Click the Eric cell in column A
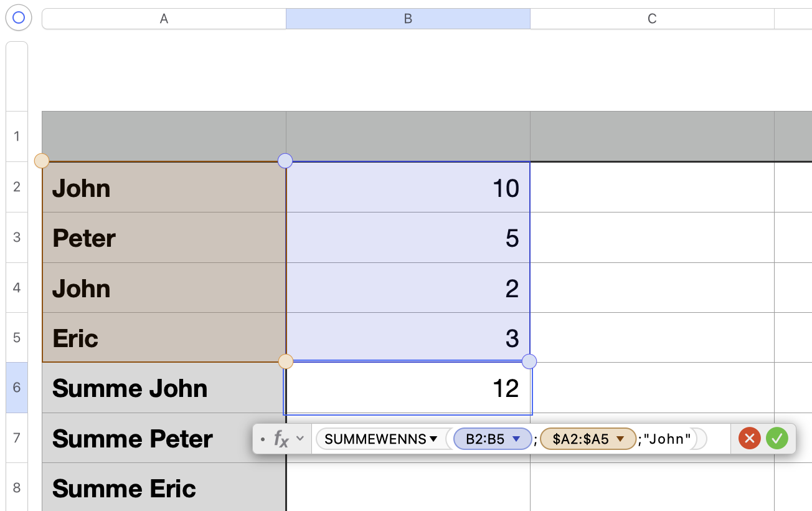Image resolution: width=812 pixels, height=511 pixels. click(x=164, y=338)
